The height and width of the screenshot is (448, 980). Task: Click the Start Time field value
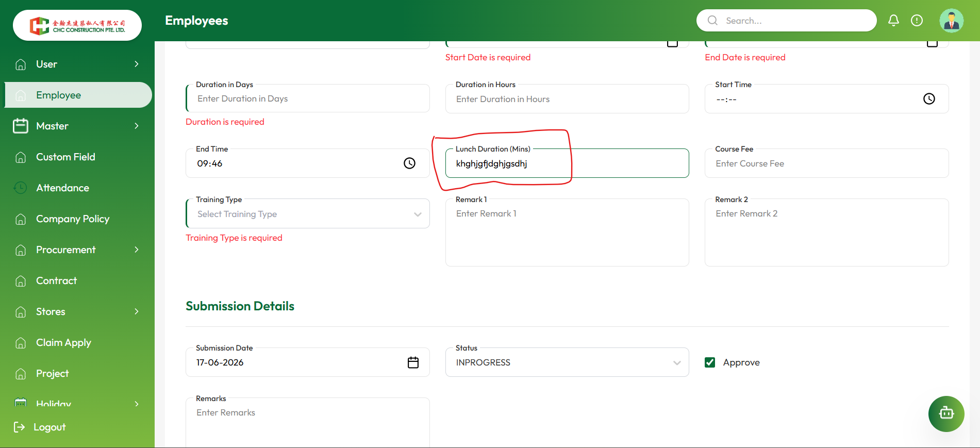point(726,99)
